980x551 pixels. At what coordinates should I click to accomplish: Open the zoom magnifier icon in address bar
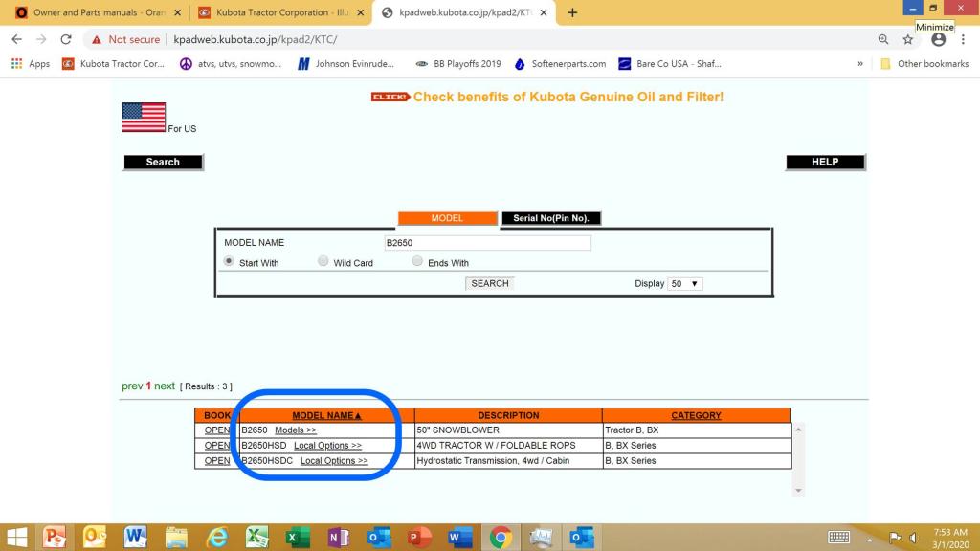click(883, 39)
